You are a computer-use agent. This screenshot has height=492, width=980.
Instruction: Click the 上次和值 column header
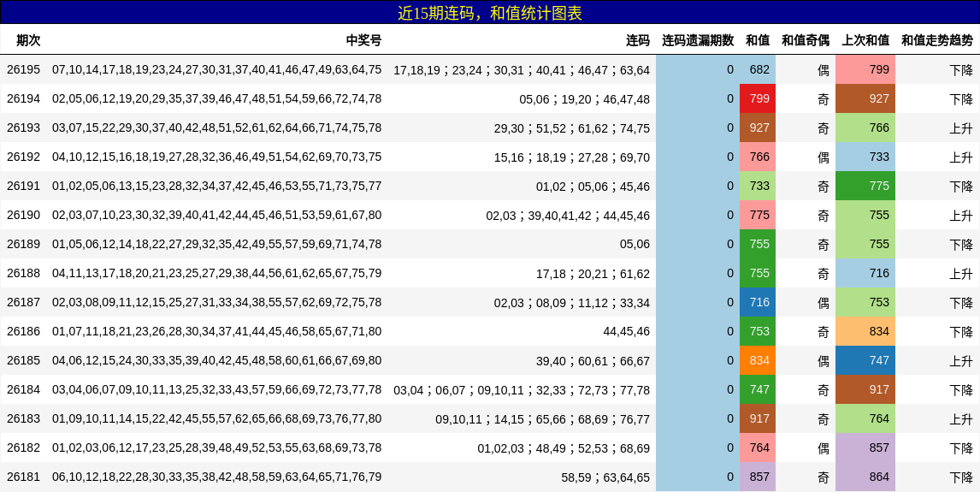pos(865,40)
